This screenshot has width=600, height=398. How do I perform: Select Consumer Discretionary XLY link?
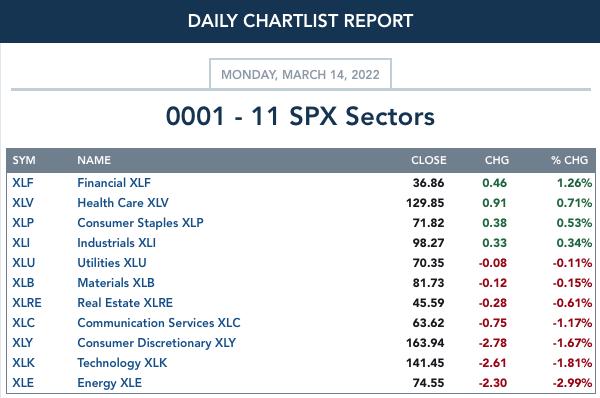(157, 343)
